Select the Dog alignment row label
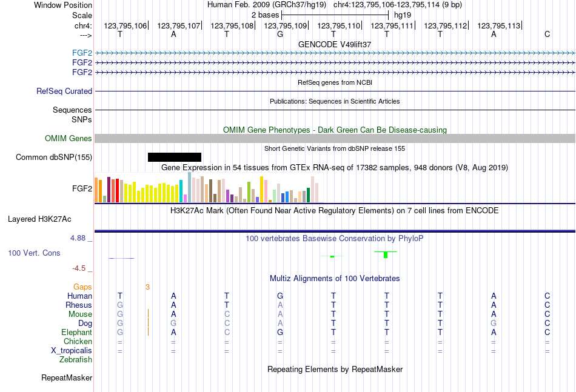 tap(85, 324)
